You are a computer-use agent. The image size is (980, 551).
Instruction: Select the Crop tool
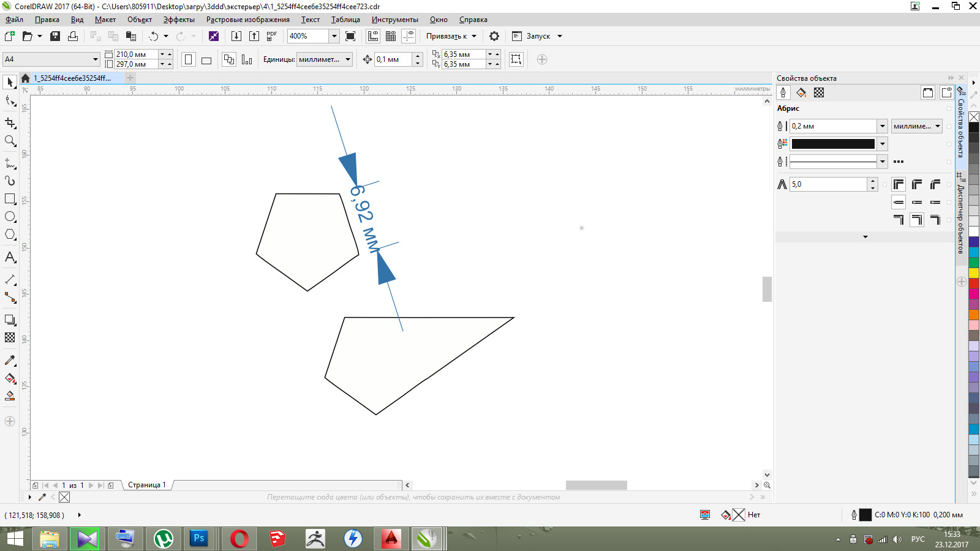coord(10,123)
